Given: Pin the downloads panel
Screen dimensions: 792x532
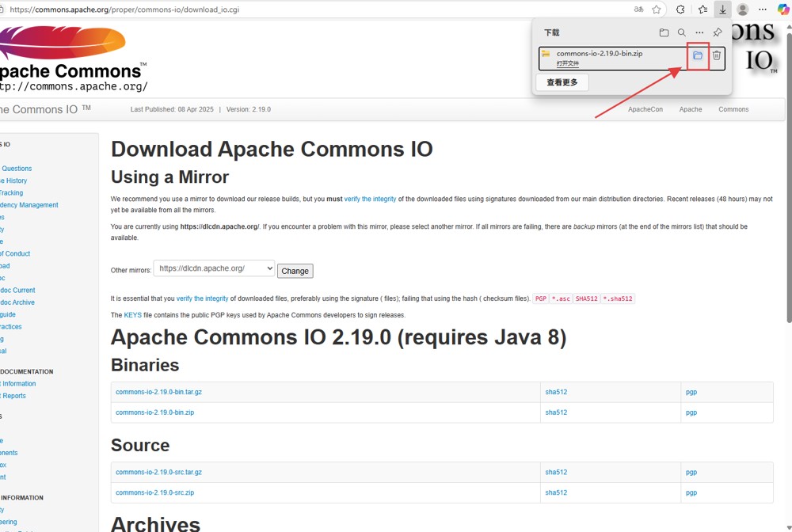Looking at the screenshot, I should click(718, 32).
